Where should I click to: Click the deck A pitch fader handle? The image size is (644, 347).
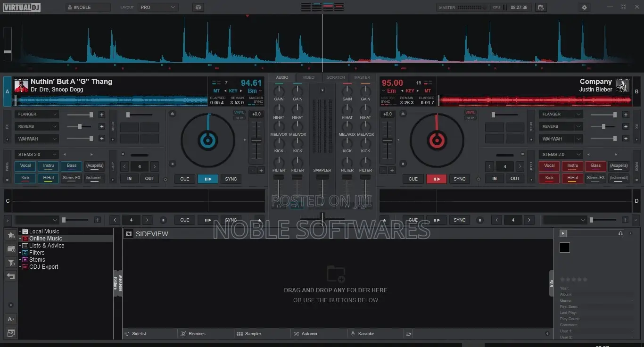(x=256, y=140)
